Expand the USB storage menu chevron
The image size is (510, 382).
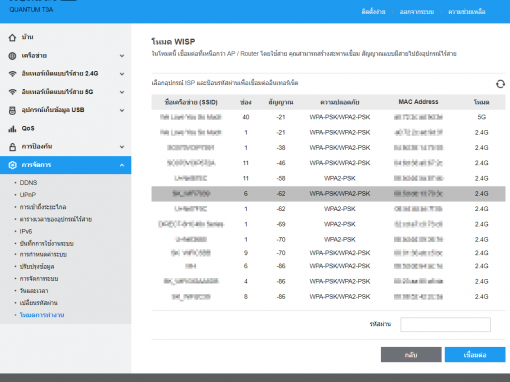pos(122,110)
